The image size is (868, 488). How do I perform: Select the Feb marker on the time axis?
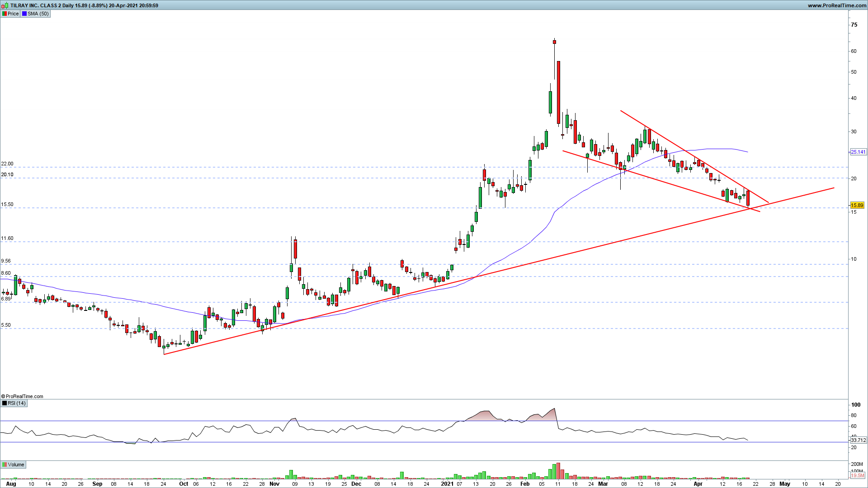[524, 483]
